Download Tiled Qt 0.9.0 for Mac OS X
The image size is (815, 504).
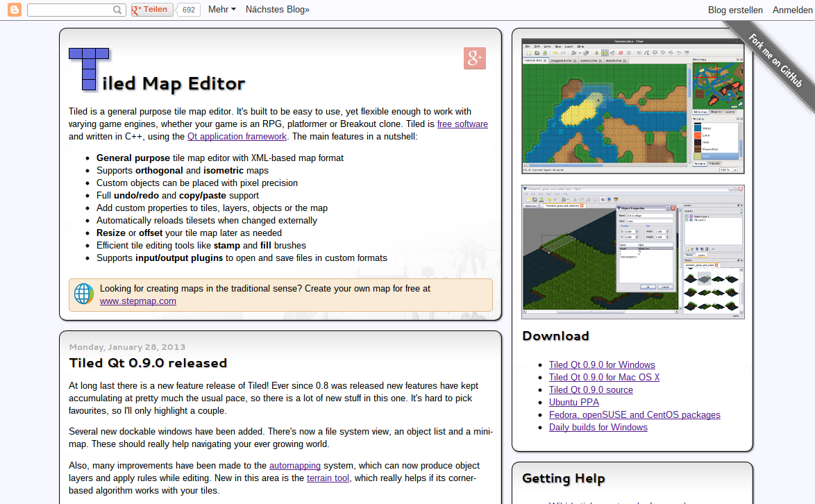(604, 377)
